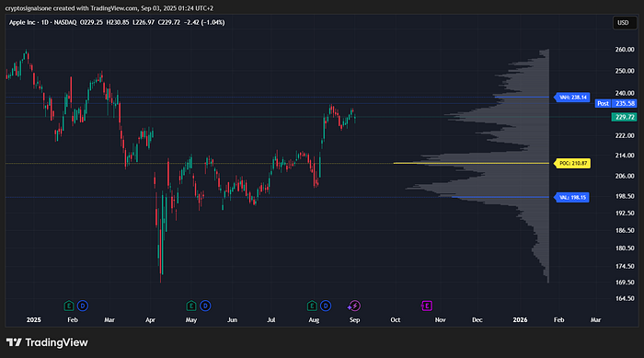Viewport: 644px width, 358px height.
Task: Click the Dec time axis label
Action: 477,319
